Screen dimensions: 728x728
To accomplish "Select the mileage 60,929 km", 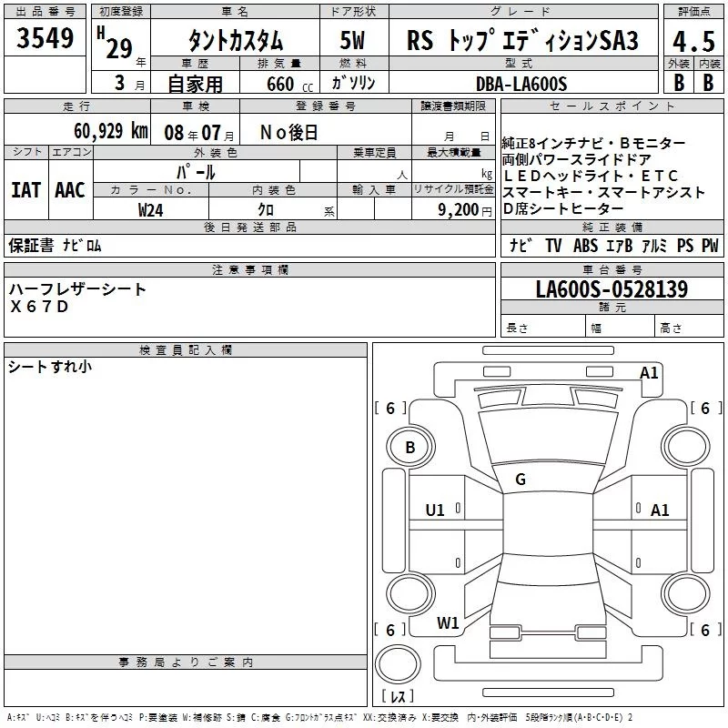I will (111, 131).
